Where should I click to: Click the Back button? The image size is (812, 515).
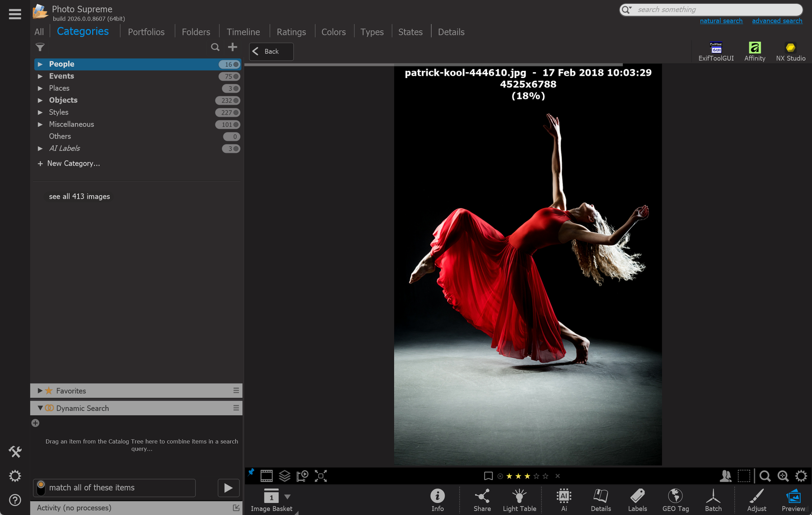(x=271, y=51)
